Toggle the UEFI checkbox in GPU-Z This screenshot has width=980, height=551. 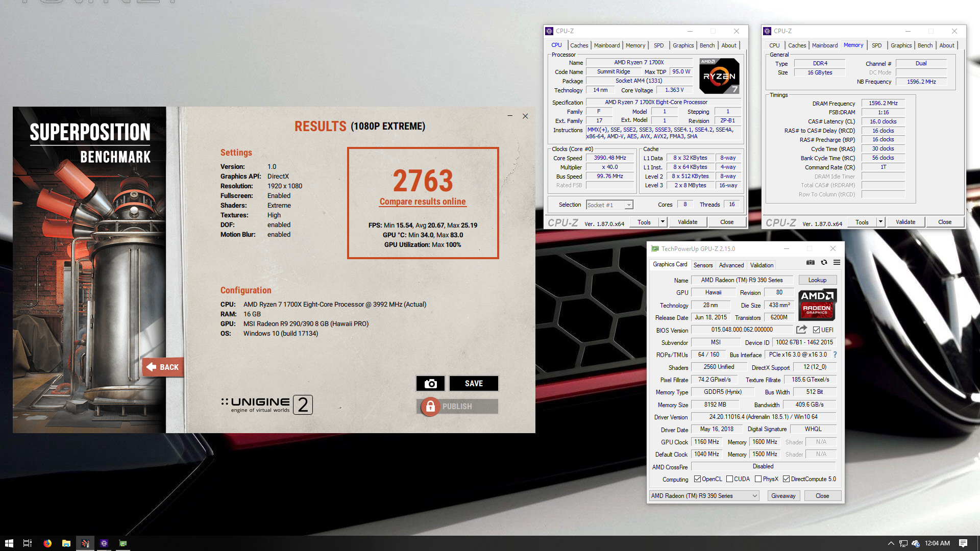pyautogui.click(x=816, y=330)
